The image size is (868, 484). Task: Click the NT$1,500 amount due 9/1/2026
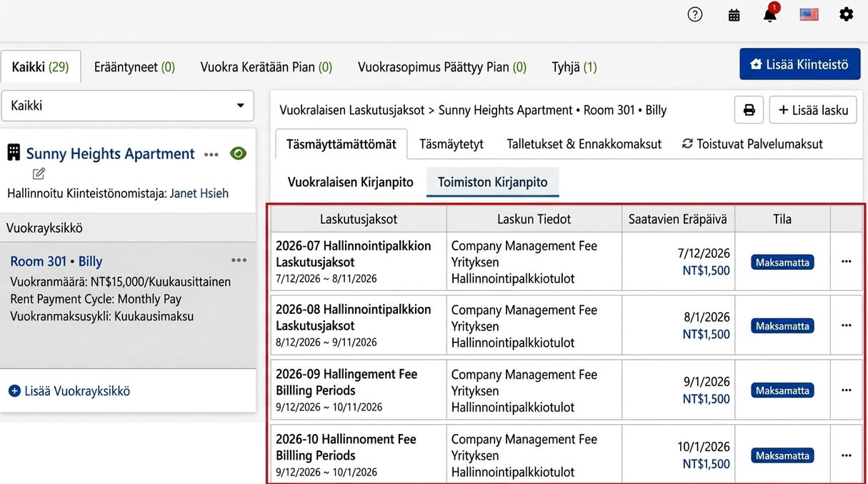point(707,399)
